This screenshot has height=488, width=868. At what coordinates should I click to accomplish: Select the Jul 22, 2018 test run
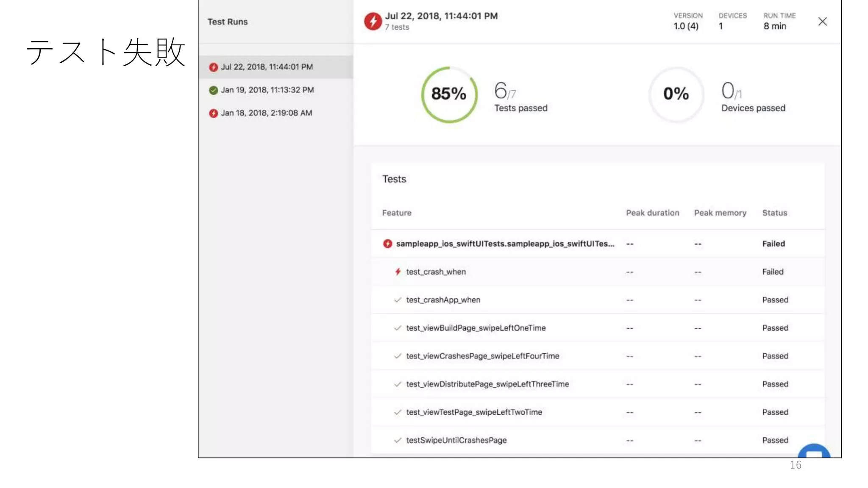(x=267, y=67)
